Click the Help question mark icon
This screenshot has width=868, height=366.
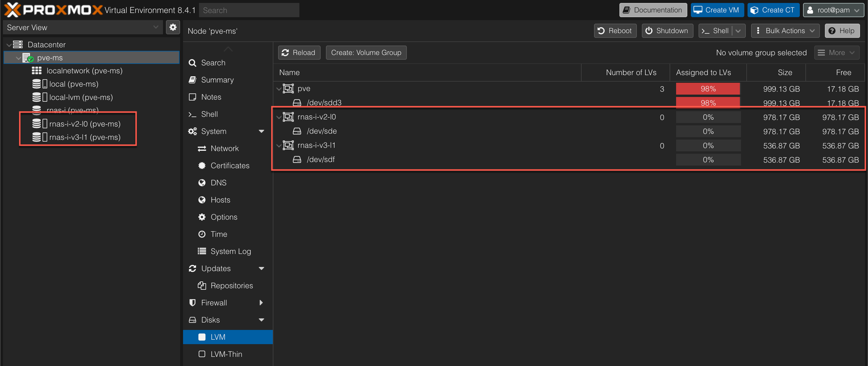832,31
